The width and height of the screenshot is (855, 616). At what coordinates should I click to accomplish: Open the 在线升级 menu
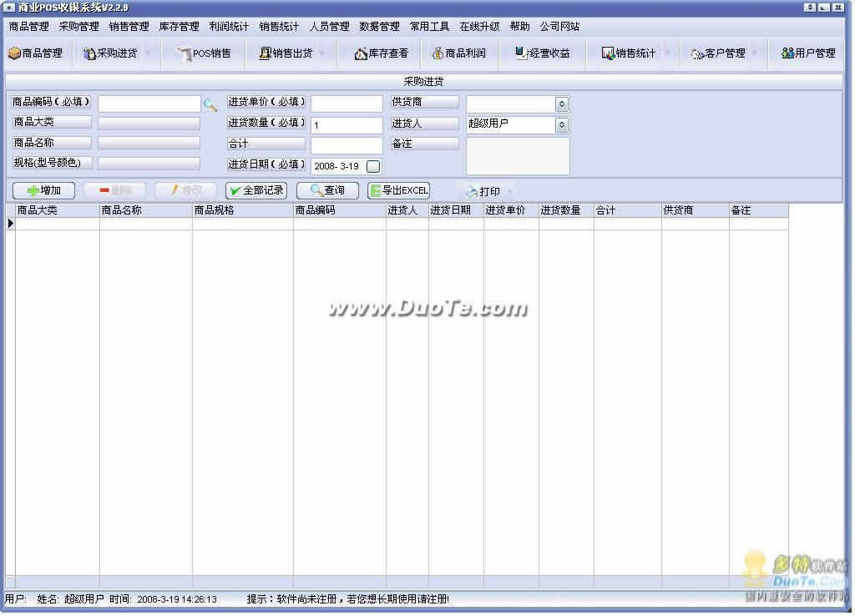479,27
